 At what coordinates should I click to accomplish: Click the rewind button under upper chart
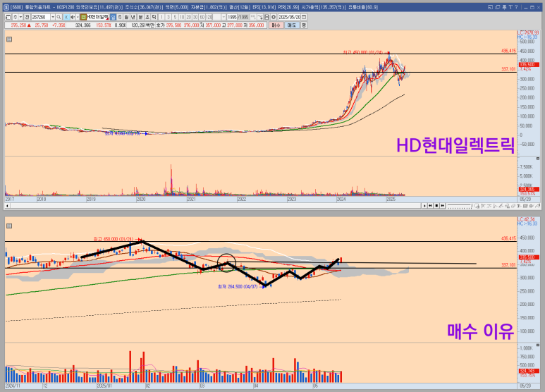430,206
